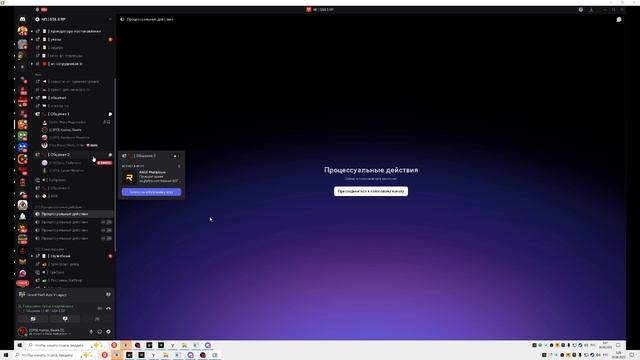The image size is (640, 360).
Task: Open first server avatar below Discord home
Action: pos(22,31)
